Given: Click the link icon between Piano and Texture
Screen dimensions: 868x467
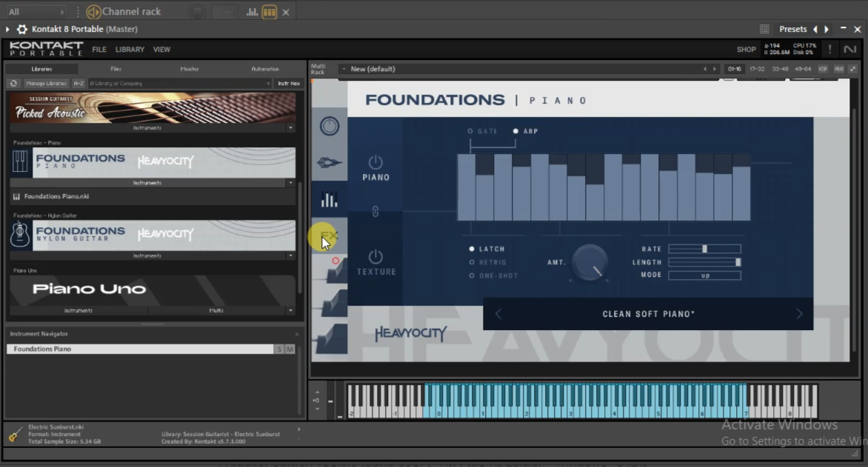Looking at the screenshot, I should click(x=375, y=212).
